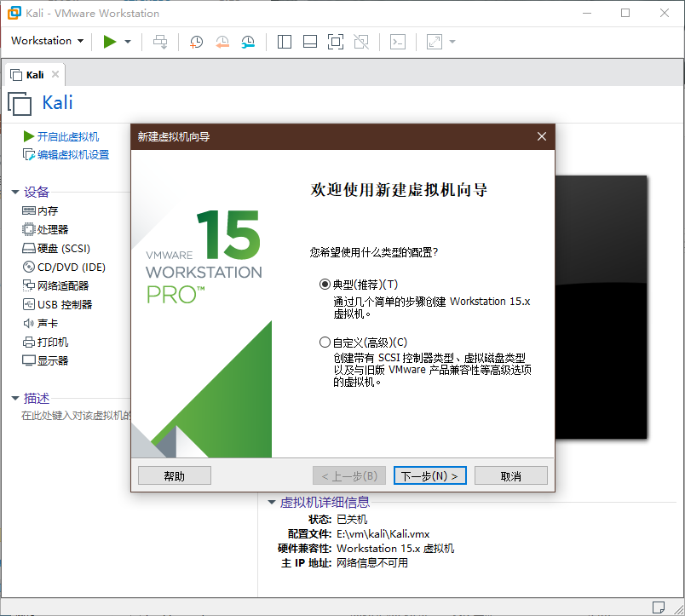Viewport: 685px width, 616px height.
Task: Select the 内存 device row
Action: (x=40, y=211)
